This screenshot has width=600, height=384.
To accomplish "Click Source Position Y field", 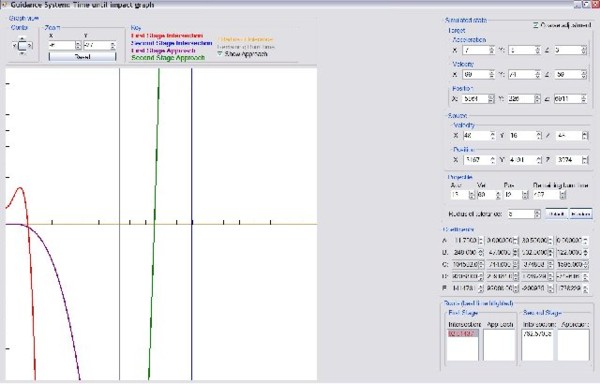I will (522, 159).
